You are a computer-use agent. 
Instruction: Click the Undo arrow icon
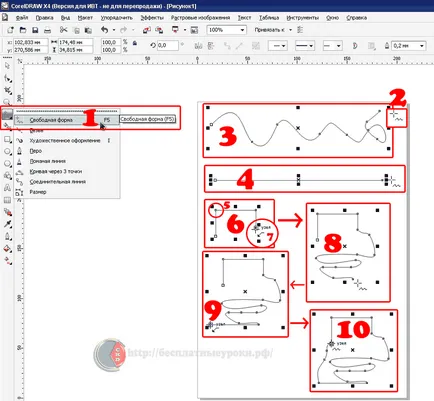(104, 30)
